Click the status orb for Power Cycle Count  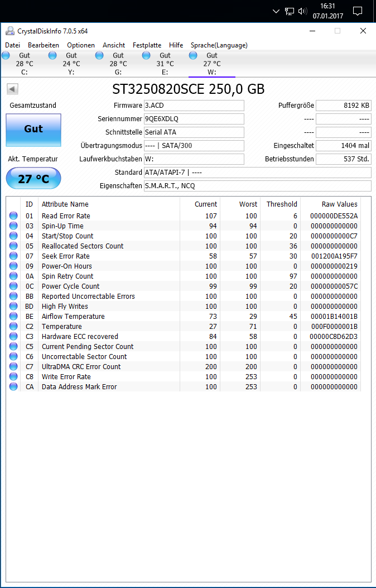[13, 286]
